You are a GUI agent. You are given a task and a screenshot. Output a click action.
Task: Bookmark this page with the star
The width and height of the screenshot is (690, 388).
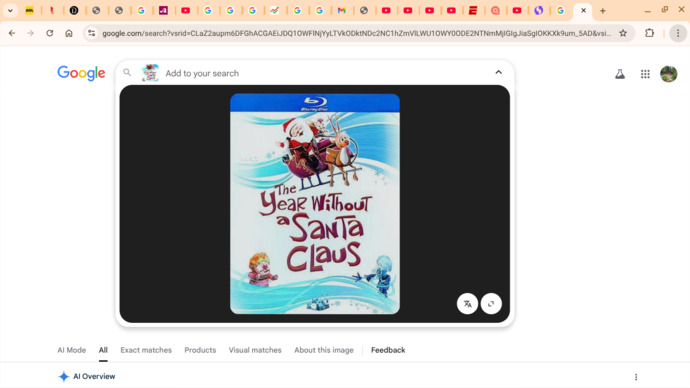(x=623, y=33)
